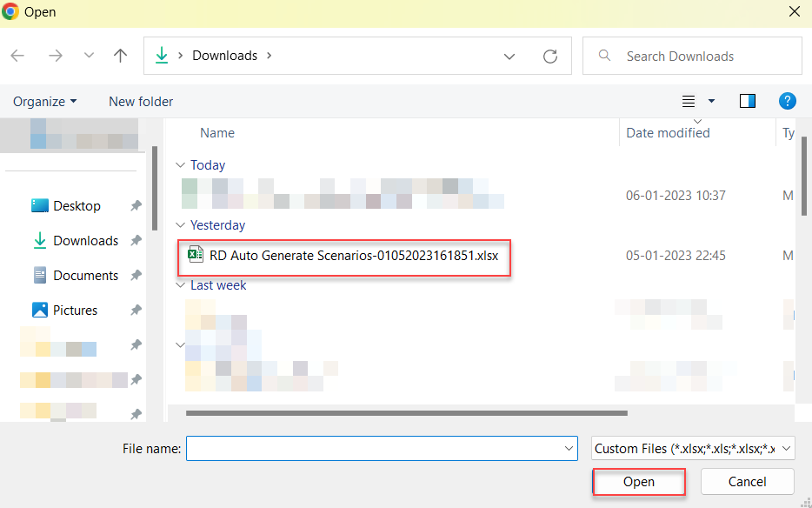Viewport: 812px width, 508px height.
Task: Refresh the Downloads folder view
Action: [550, 55]
